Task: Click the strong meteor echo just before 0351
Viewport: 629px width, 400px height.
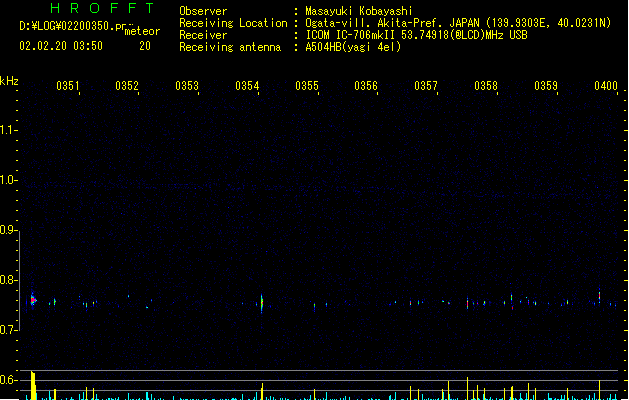Action: coord(33,300)
